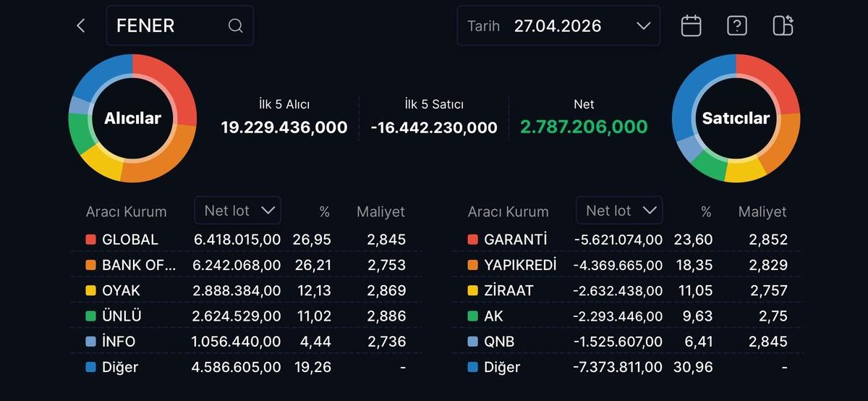Click the help question mark icon
868x401 pixels.
tap(736, 26)
